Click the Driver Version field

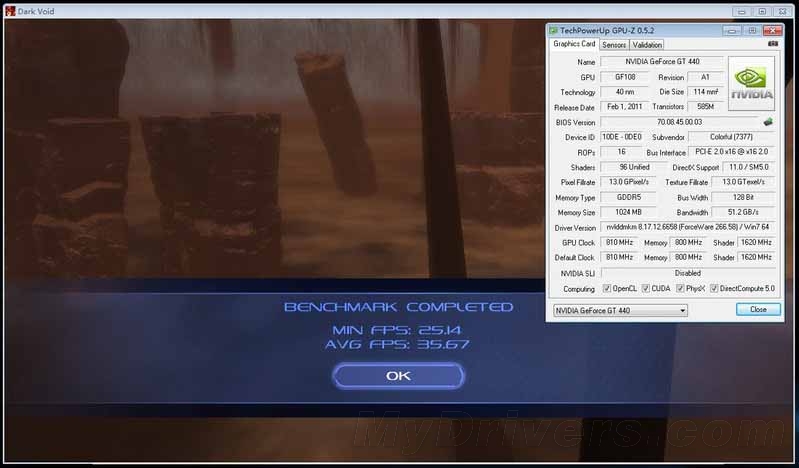click(x=688, y=227)
